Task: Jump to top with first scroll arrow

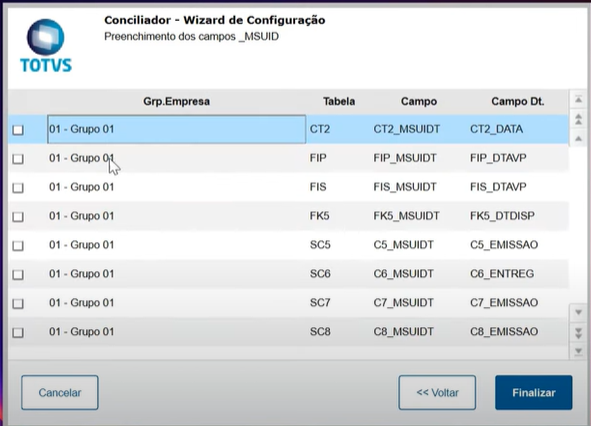Action: pyautogui.click(x=578, y=100)
